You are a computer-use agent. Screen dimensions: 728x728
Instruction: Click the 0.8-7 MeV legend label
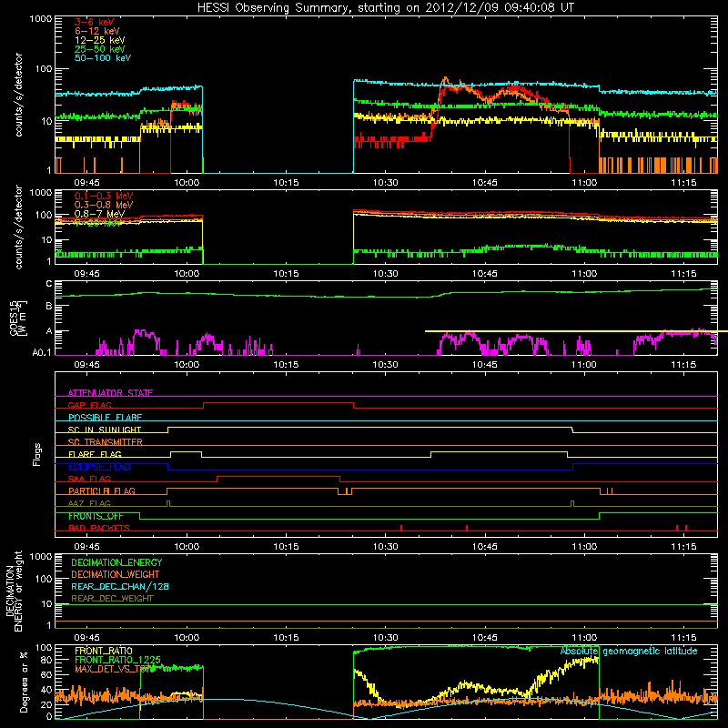[99, 214]
